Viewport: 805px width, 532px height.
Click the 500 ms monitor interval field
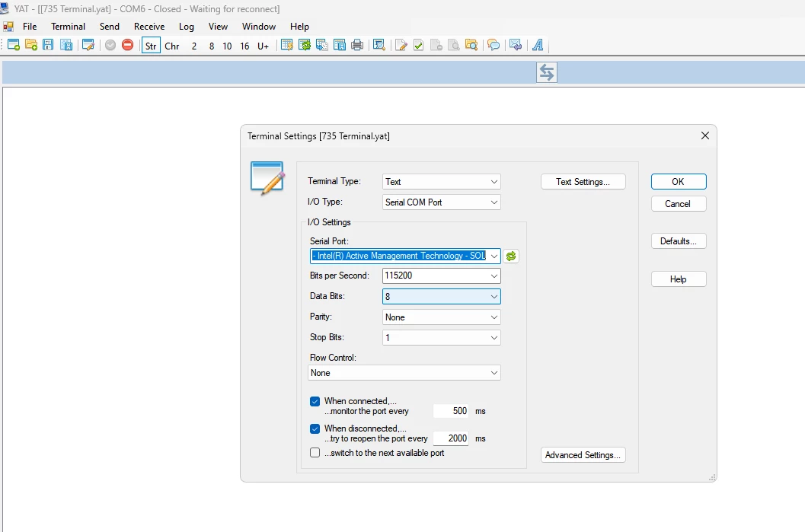[x=451, y=411]
